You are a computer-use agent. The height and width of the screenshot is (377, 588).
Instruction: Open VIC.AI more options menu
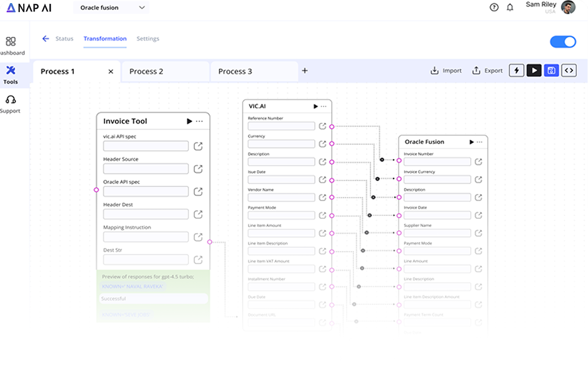(323, 107)
